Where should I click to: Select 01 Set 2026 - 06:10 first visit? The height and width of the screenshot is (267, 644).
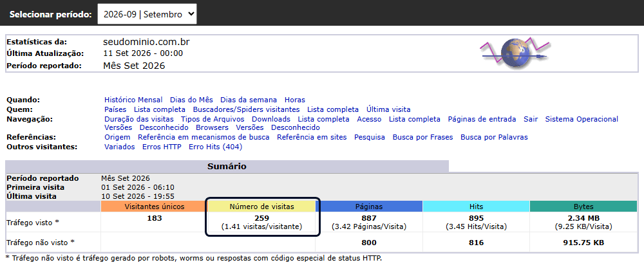(x=138, y=187)
